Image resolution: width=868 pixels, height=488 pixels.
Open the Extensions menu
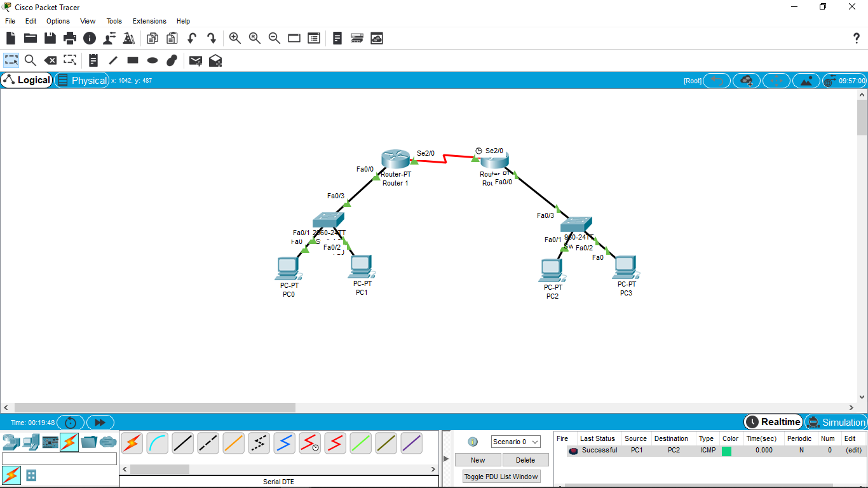click(x=149, y=21)
